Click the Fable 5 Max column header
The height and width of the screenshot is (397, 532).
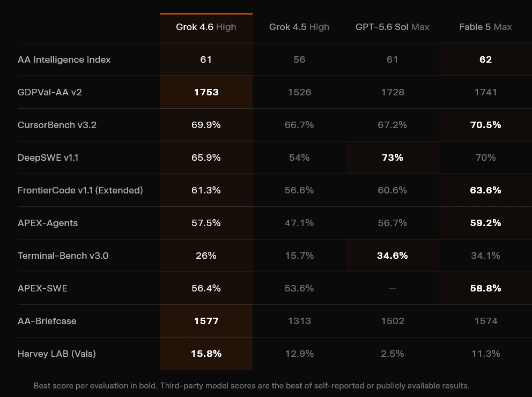pos(485,27)
